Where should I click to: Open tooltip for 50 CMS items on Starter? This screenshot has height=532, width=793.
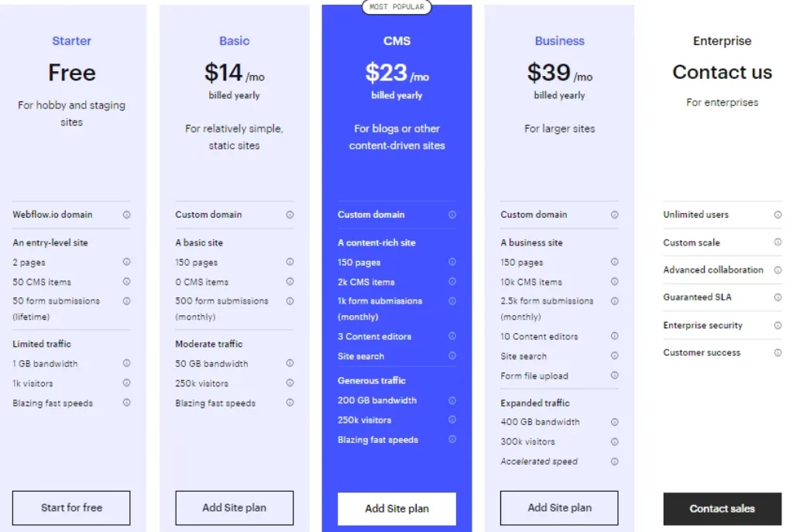click(127, 281)
